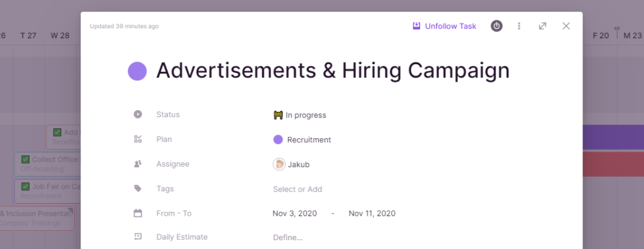Click the power timer icon in header

[x=497, y=26]
